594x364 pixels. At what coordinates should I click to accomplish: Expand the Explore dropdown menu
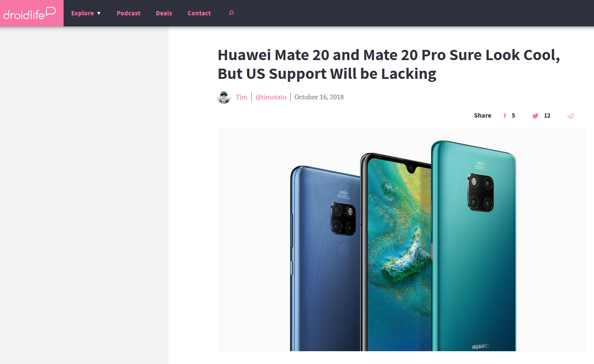(86, 13)
